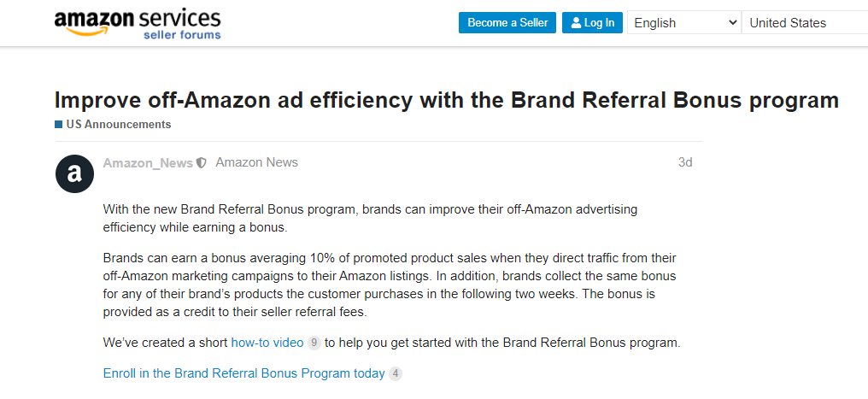
Task: Click the Brand Referral Bonus topic title
Action: coord(447,100)
